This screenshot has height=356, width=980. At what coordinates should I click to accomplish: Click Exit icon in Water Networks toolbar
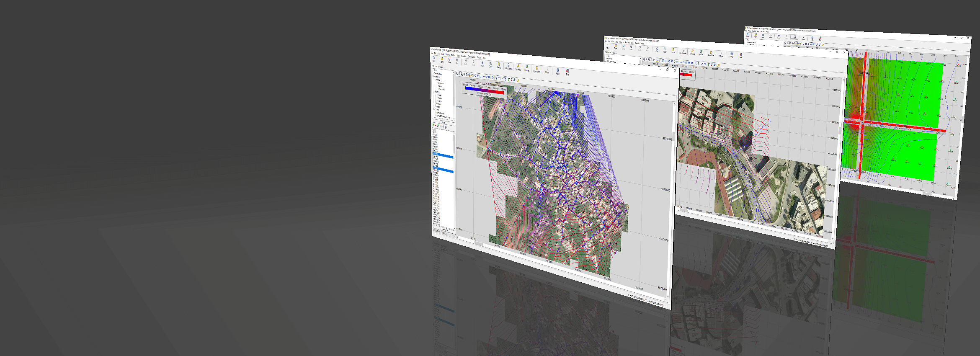coord(567,72)
